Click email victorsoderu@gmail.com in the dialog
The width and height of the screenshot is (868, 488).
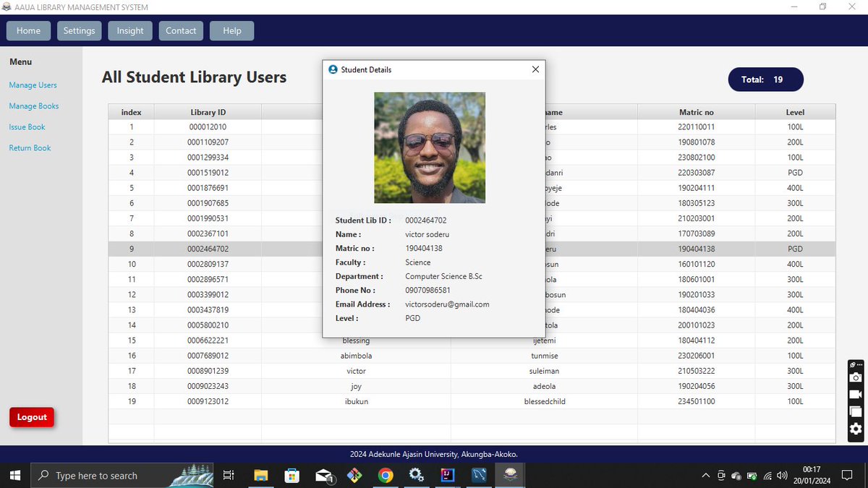(x=447, y=304)
